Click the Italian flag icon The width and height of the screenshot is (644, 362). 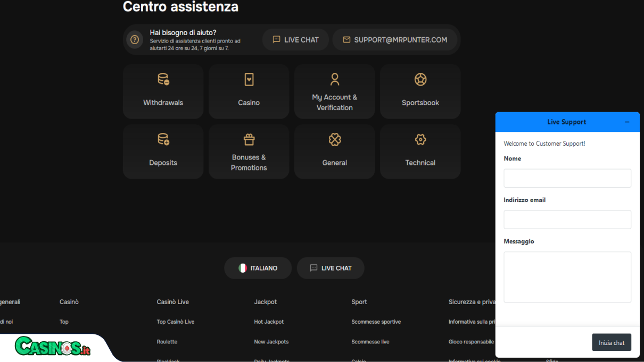click(x=243, y=268)
